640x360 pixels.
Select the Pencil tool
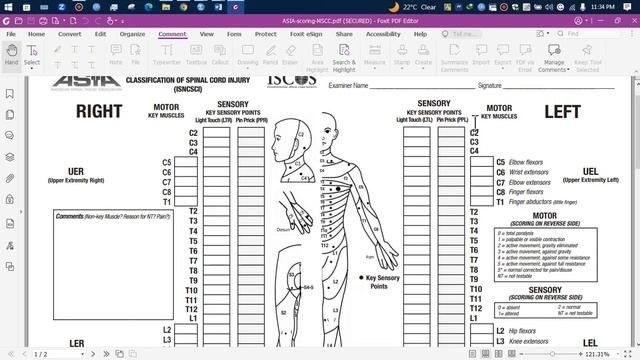coord(270,55)
